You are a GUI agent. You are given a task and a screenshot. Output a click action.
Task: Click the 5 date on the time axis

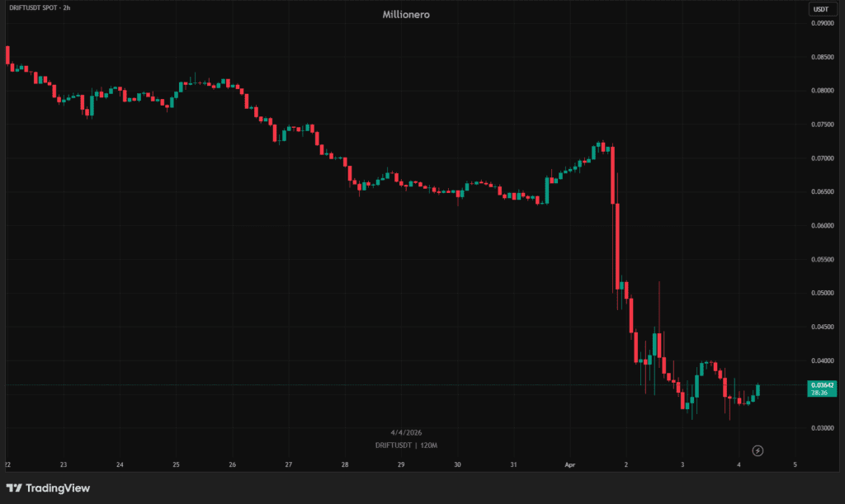[795, 464]
